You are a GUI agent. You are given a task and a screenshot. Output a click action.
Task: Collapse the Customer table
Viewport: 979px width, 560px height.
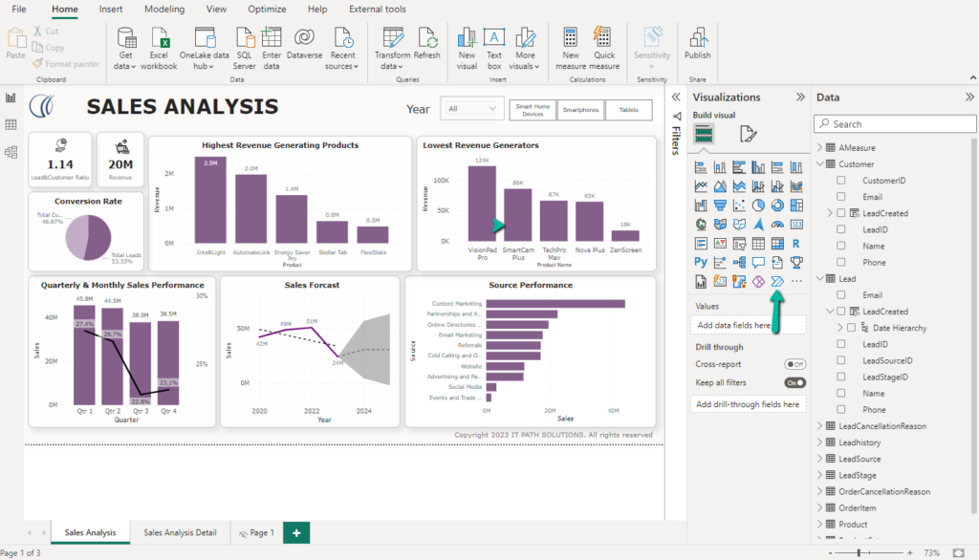(819, 164)
